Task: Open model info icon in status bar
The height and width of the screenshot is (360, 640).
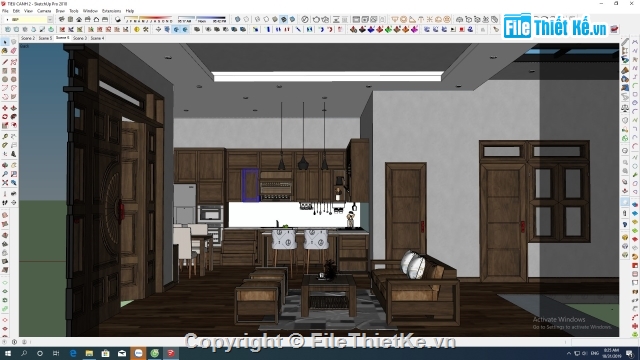Action: 14,342
